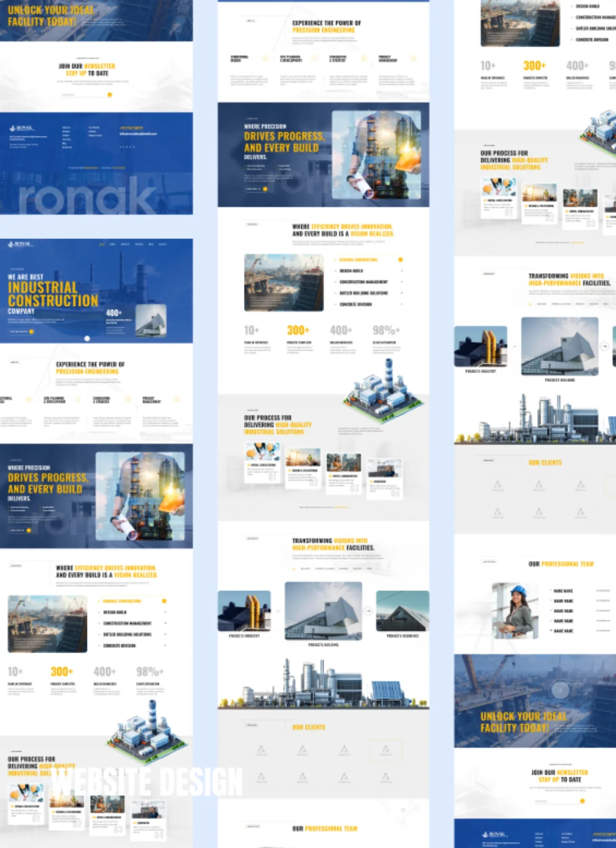The width and height of the screenshot is (616, 848).
Task: Click the round scroll indicator below hero banner
Action: coord(87,338)
